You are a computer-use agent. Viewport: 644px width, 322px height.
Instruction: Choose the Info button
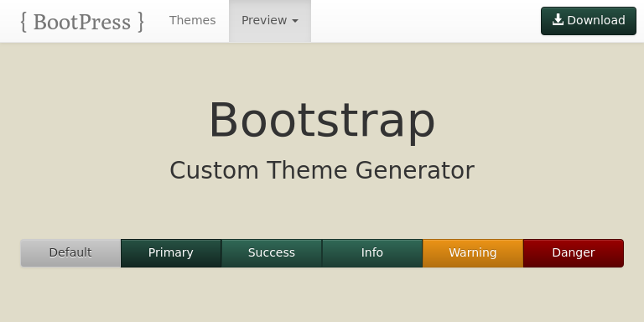pos(372,253)
